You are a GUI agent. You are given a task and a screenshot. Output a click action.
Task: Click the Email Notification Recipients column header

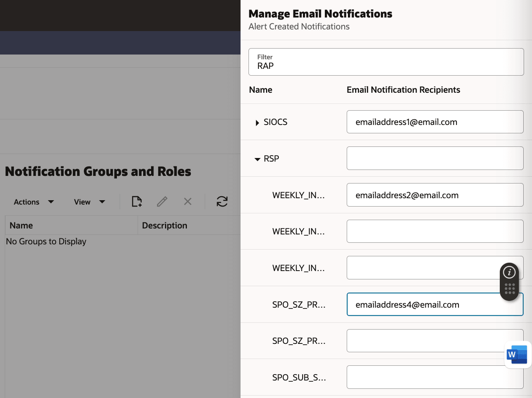click(403, 90)
